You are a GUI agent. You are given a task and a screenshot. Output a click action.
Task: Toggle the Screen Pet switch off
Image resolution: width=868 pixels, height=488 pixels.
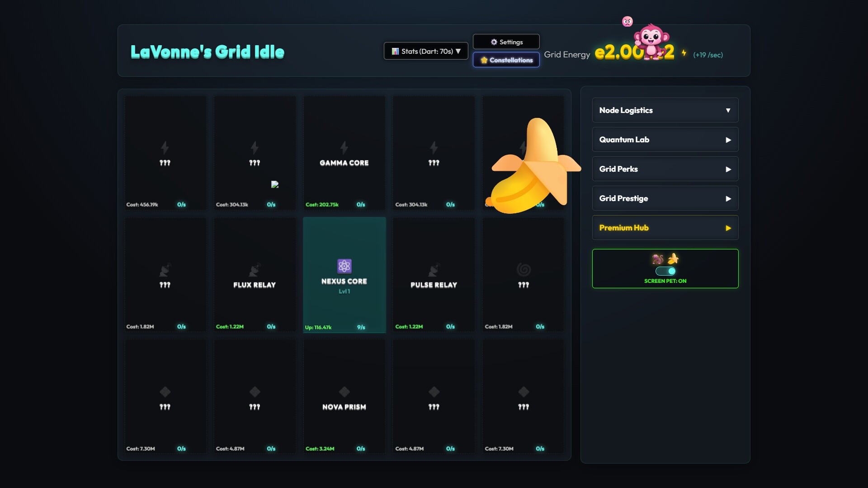665,271
